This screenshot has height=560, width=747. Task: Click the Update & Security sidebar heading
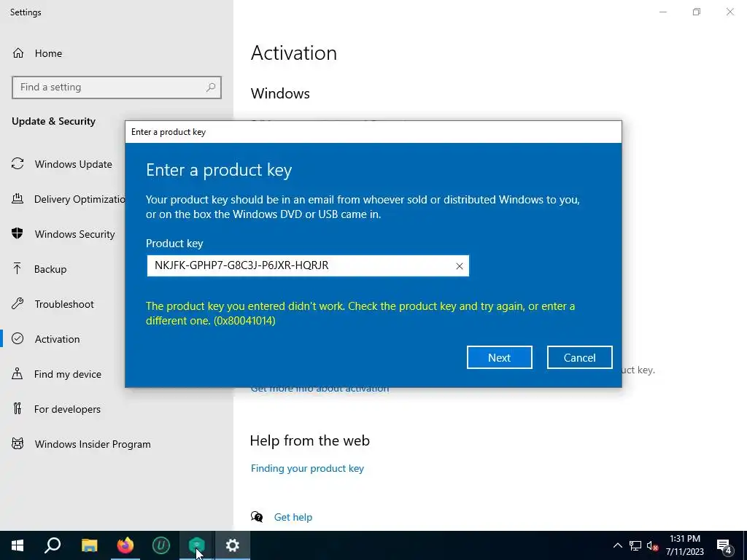point(53,121)
